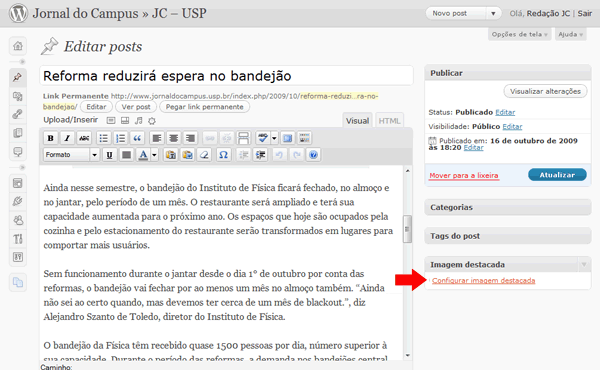Toggle underline formatting
The height and width of the screenshot is (370, 600).
(x=109, y=155)
